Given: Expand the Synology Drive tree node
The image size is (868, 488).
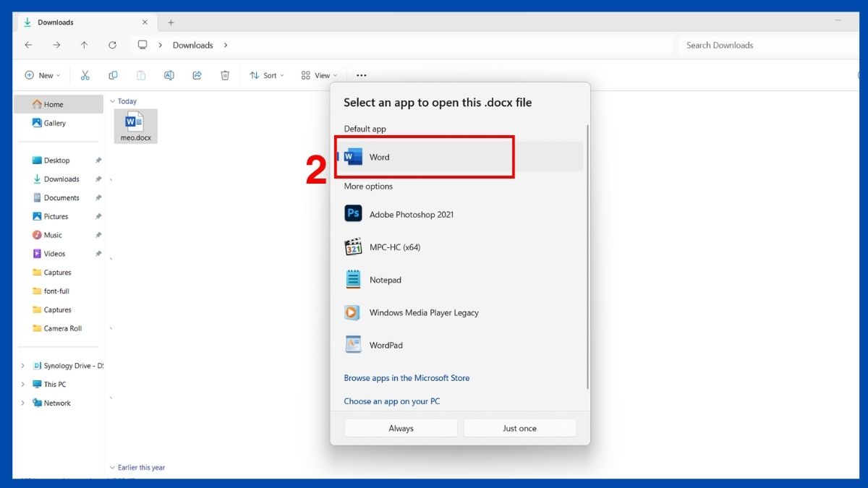Looking at the screenshot, I should [x=22, y=366].
